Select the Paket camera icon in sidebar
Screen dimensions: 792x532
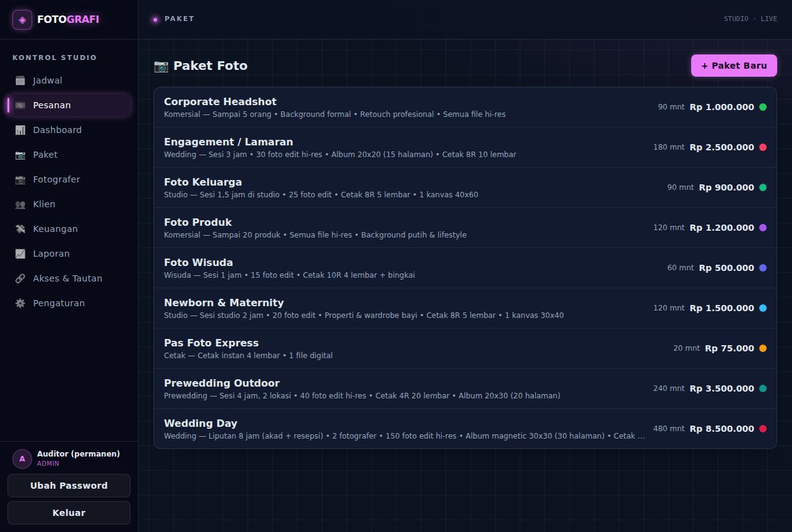20,155
